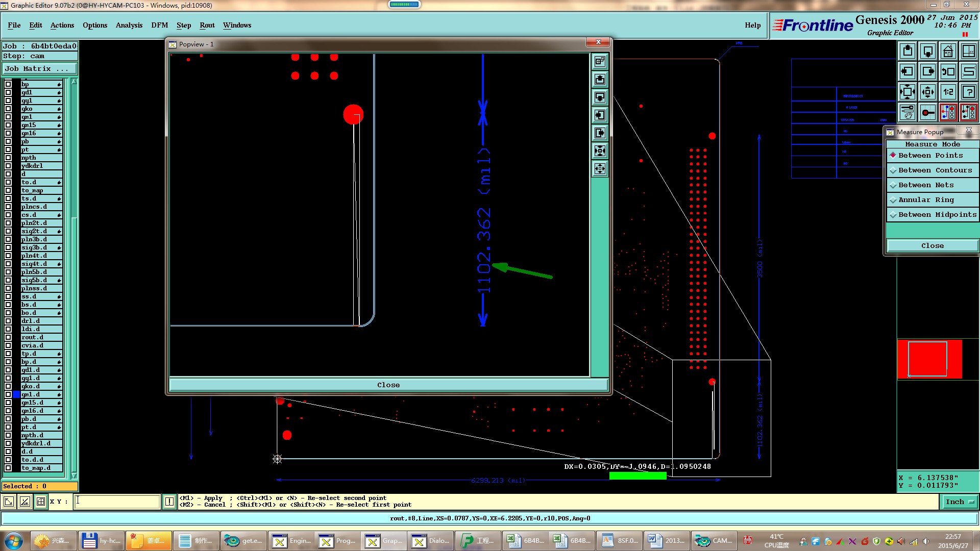Open the Edit menu
Screen dimensions: 980x551
(36, 25)
